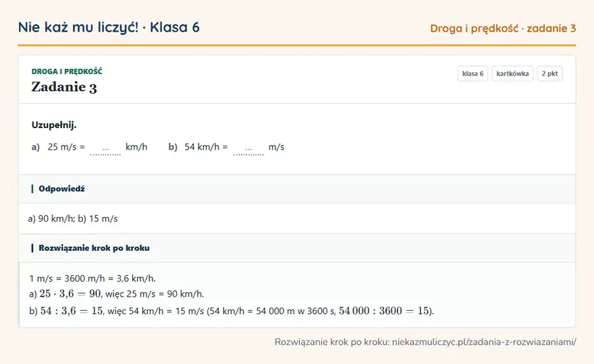This screenshot has width=594, height=364.
Task: Click the answer line 'a) 90 km/h; b) 15 m/s'
Action: coord(73,218)
